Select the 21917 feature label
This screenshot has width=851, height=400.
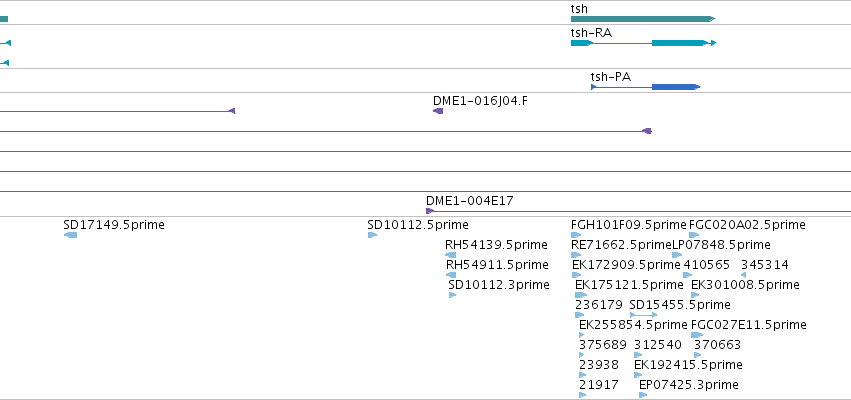click(x=599, y=385)
